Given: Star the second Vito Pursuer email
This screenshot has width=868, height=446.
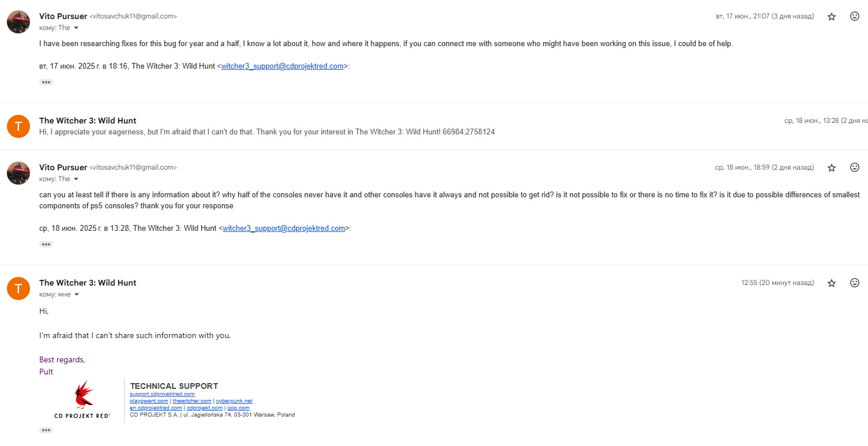Looking at the screenshot, I should pos(831,168).
